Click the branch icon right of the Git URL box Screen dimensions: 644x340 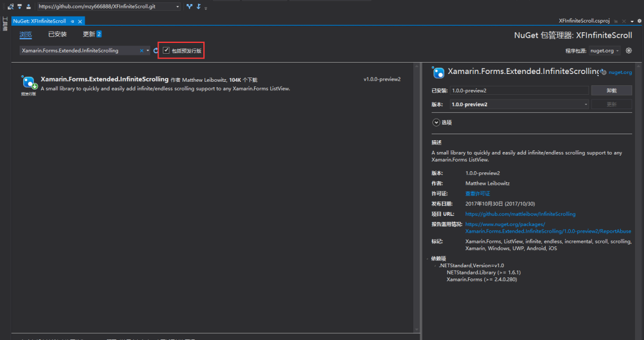190,6
